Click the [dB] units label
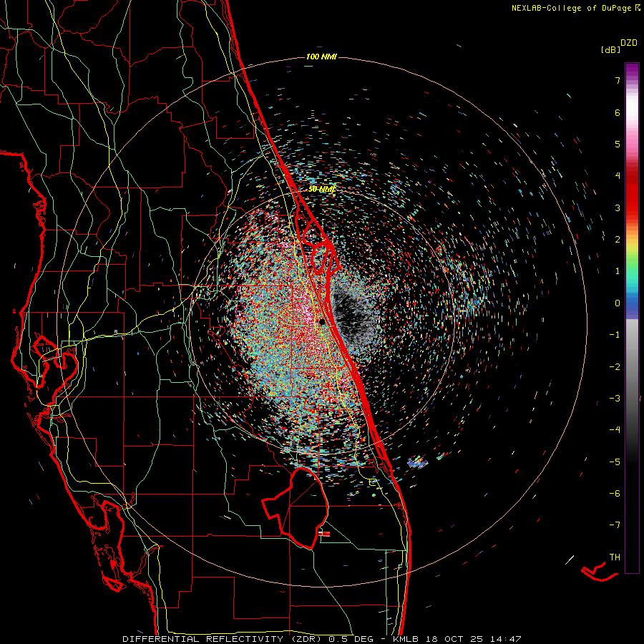644x644 pixels. (x=611, y=50)
